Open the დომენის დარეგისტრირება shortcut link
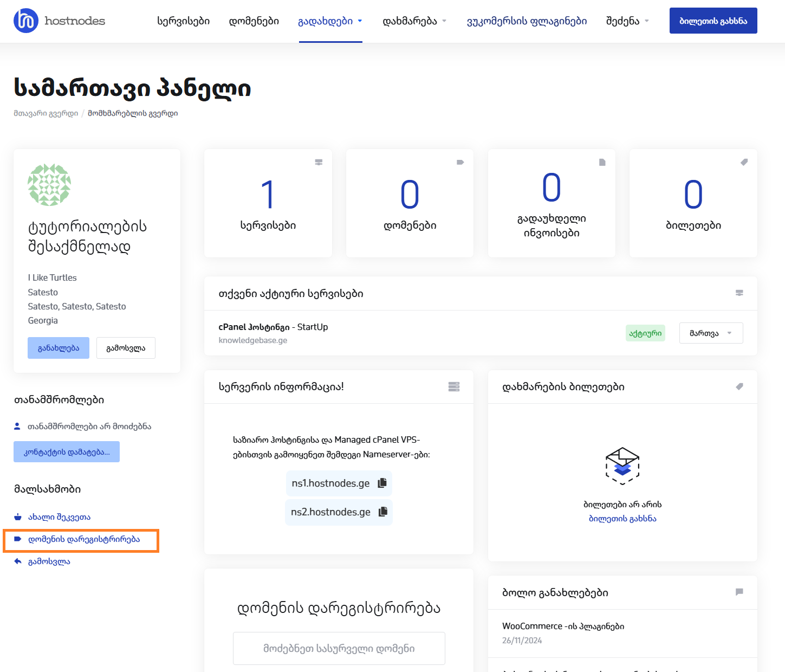This screenshot has height=672, width=785. coord(84,539)
